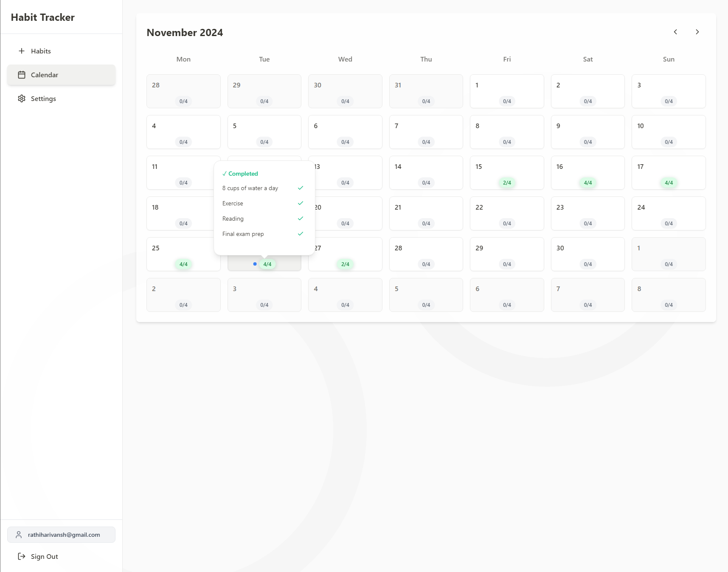Toggle the Exercise habit checkmark
The width and height of the screenshot is (728, 572).
301,203
